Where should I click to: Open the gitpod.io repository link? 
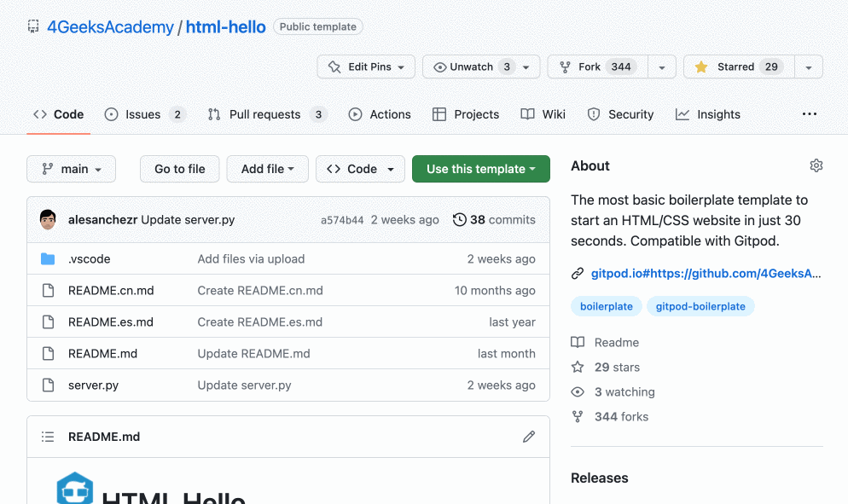[706, 274]
